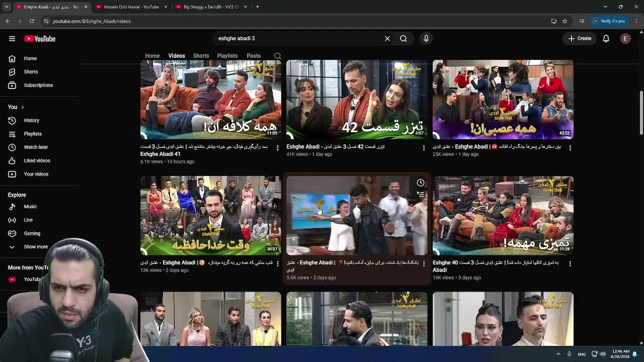Viewport: 644px width, 362px height.
Task: Open options menu for the 11:28 video
Action: point(570,263)
